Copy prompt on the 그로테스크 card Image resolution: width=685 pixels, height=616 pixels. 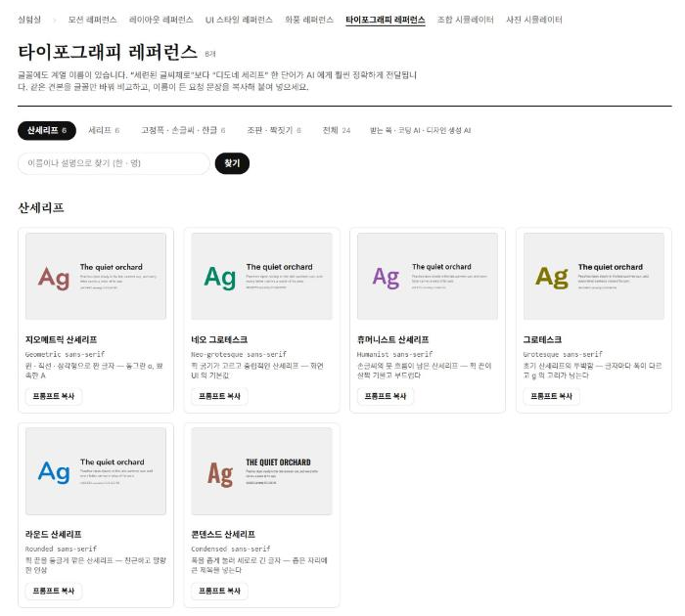click(x=551, y=396)
